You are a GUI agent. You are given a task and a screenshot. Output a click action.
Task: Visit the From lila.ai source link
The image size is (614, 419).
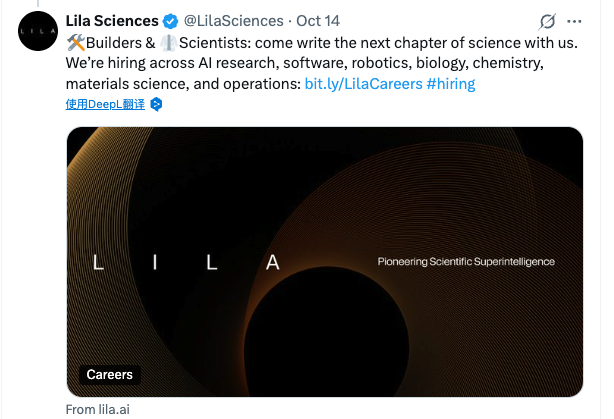pyautogui.click(x=97, y=409)
